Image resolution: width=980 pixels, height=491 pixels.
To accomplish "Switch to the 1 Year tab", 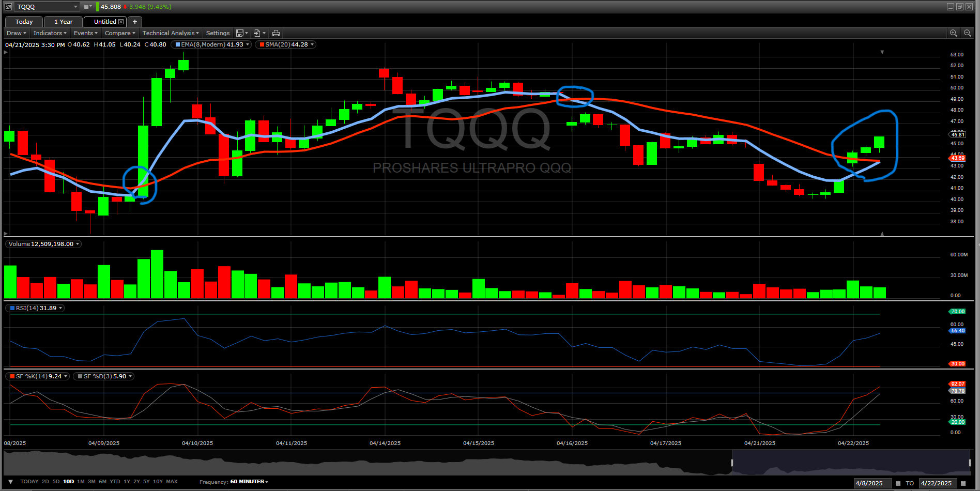I will (x=63, y=22).
